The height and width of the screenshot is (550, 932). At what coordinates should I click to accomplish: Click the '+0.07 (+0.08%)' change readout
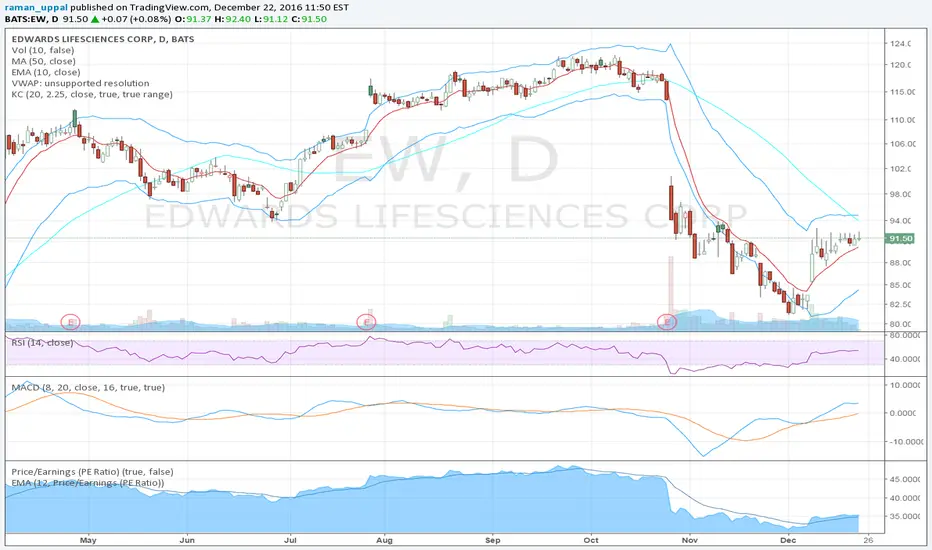pos(136,19)
